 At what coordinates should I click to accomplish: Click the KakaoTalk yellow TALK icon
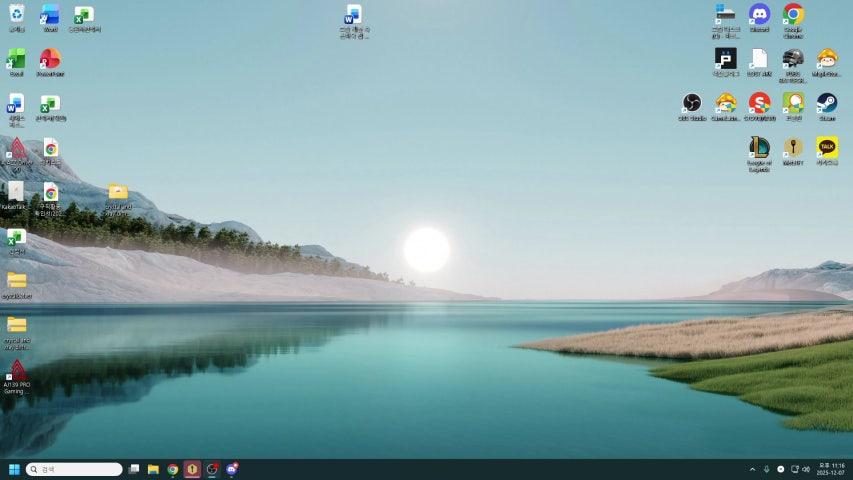[x=826, y=148]
